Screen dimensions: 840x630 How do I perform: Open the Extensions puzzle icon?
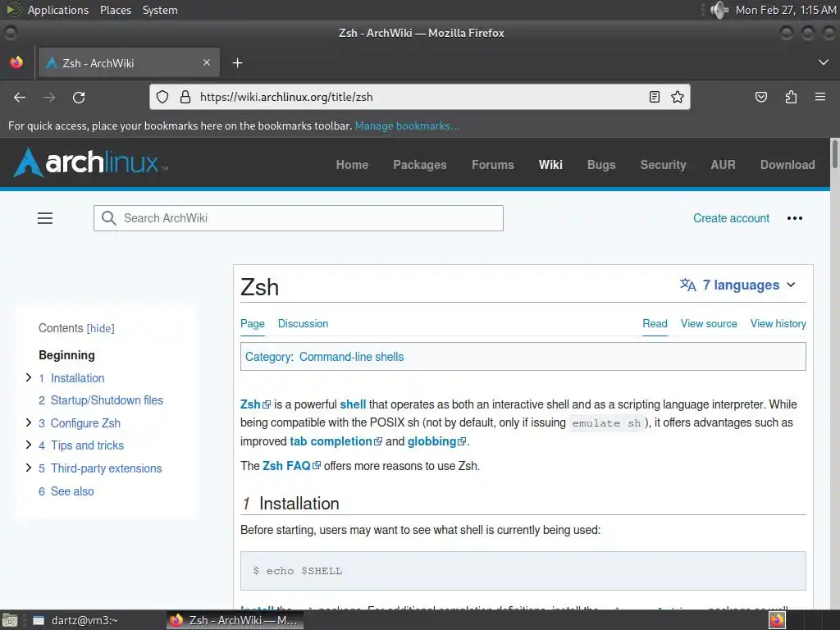791,97
